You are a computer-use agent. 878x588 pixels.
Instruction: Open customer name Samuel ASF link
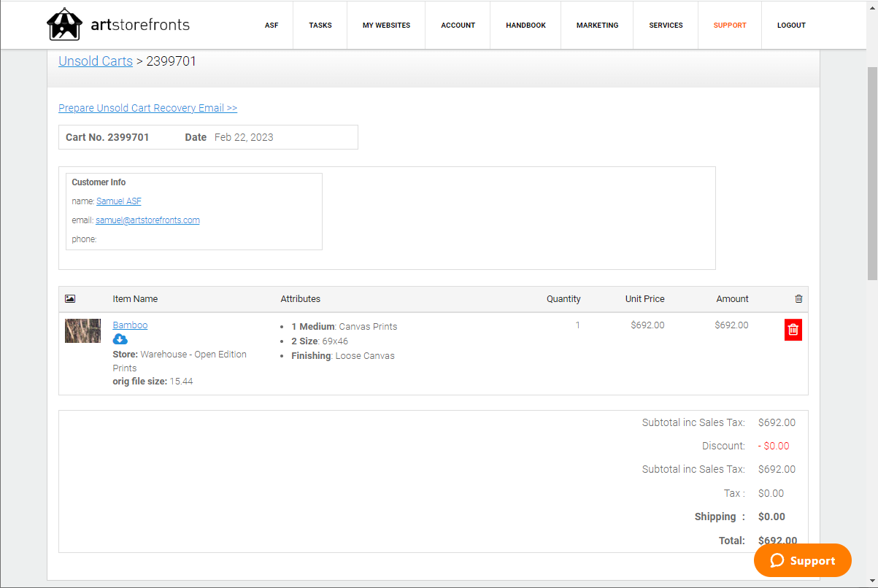click(119, 201)
